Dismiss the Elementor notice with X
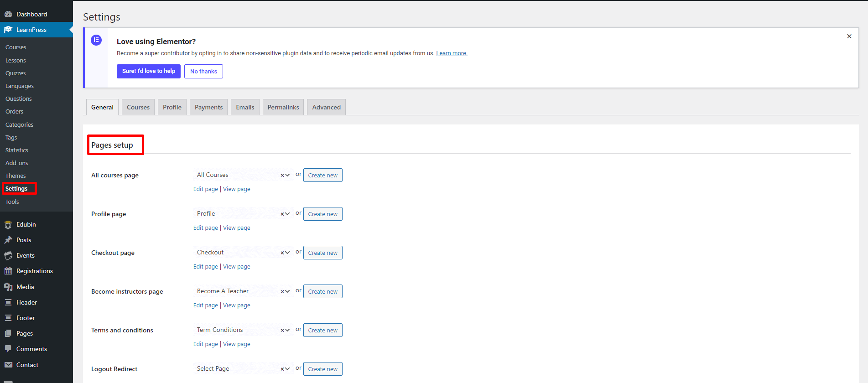This screenshot has height=383, width=868. pyautogui.click(x=849, y=36)
